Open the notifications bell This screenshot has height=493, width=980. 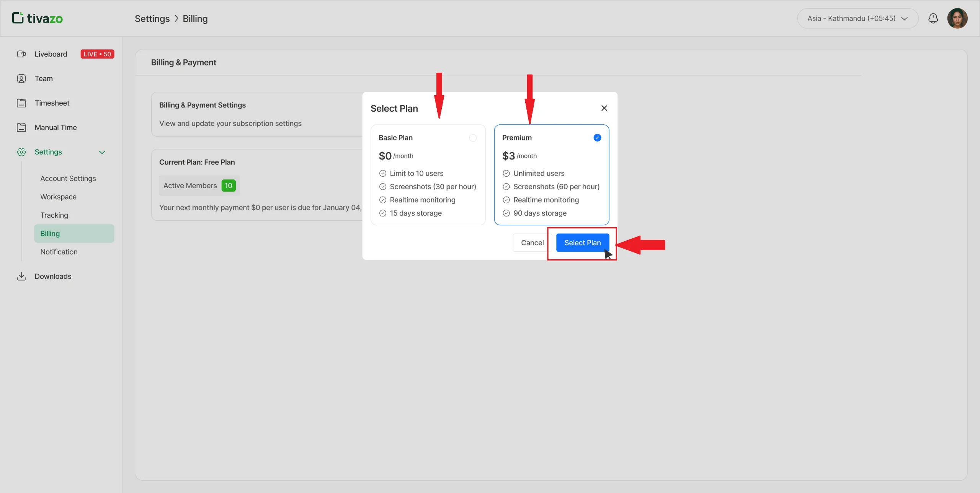click(x=933, y=18)
